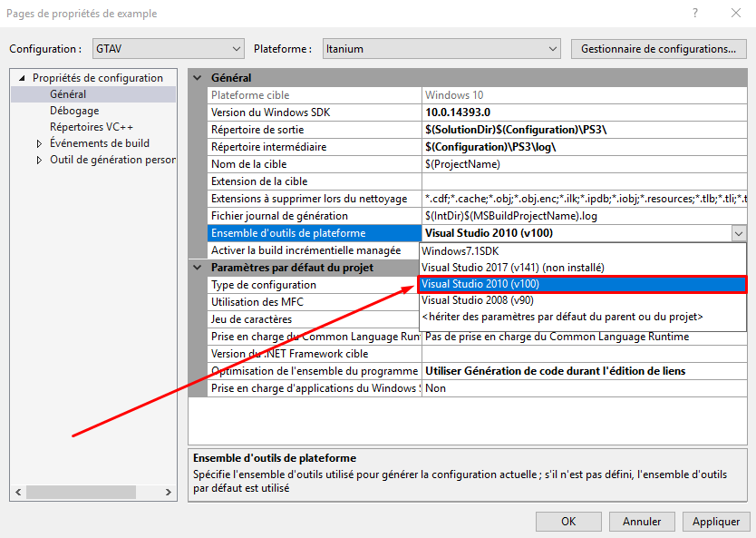756x538 pixels.
Task: Select Utilisation des MFC property row
Action: 315,302
